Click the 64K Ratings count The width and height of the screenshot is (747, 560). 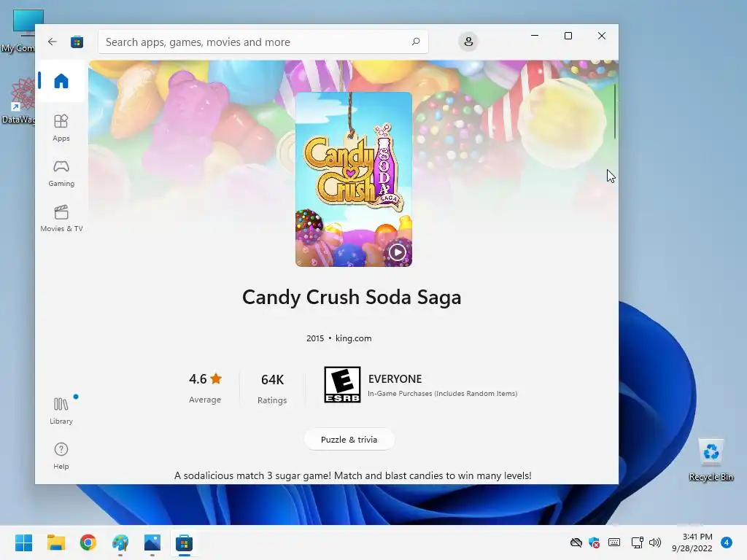coord(272,389)
